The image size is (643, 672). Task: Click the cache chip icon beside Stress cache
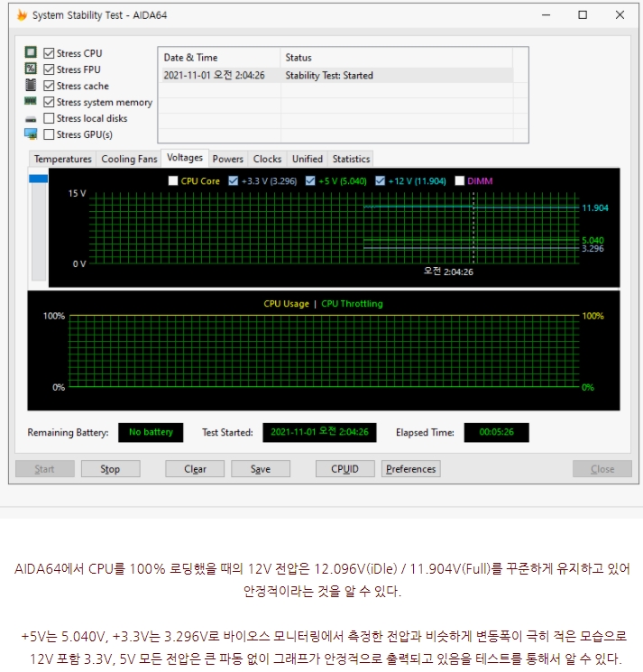point(31,85)
